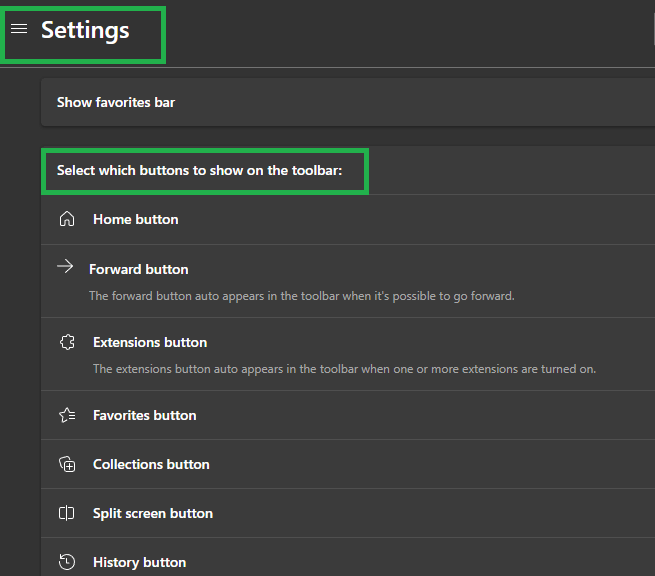Screen dimensions: 655x576
Task: Click the Settings page title
Action: point(85,30)
